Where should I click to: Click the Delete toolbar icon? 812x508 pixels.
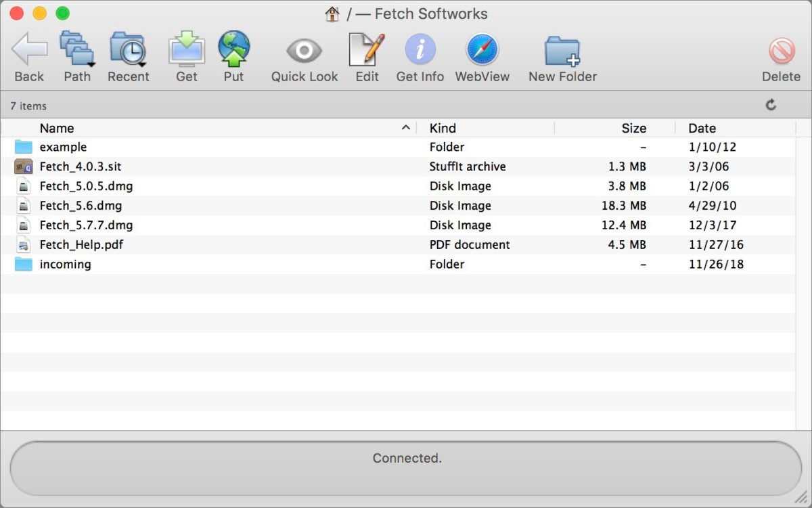tap(782, 51)
